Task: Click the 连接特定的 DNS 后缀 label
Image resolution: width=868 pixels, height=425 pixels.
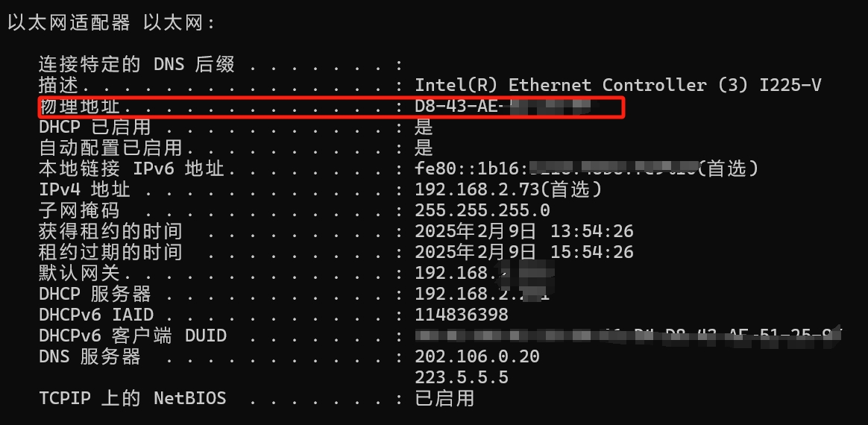Action: pyautogui.click(x=136, y=65)
